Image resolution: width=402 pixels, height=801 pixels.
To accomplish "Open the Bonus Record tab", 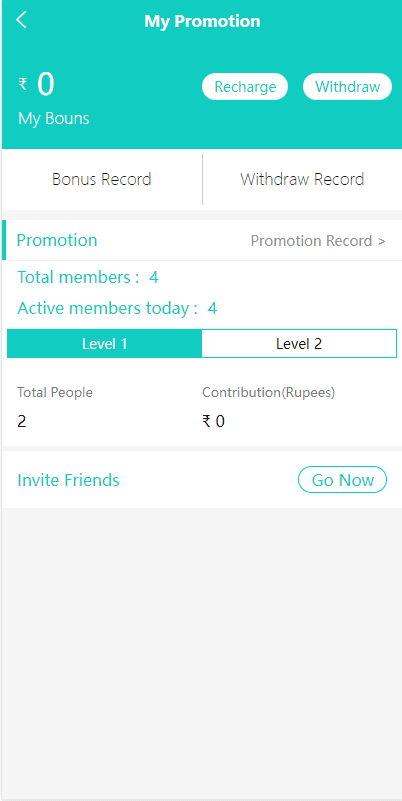I will tap(102, 179).
